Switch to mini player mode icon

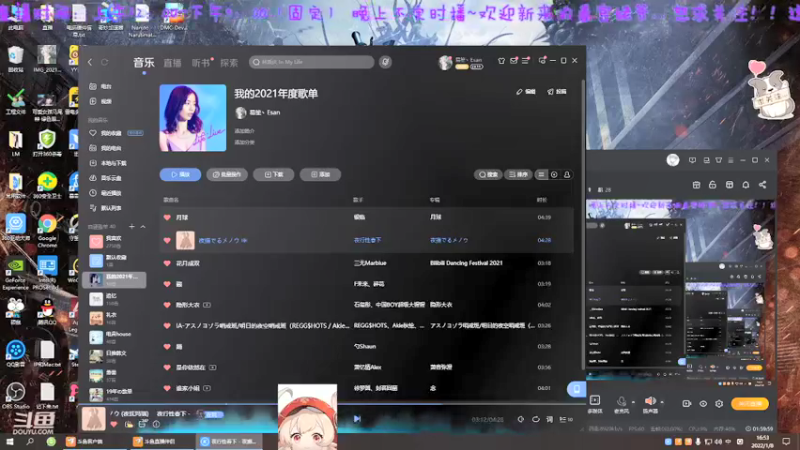542,61
